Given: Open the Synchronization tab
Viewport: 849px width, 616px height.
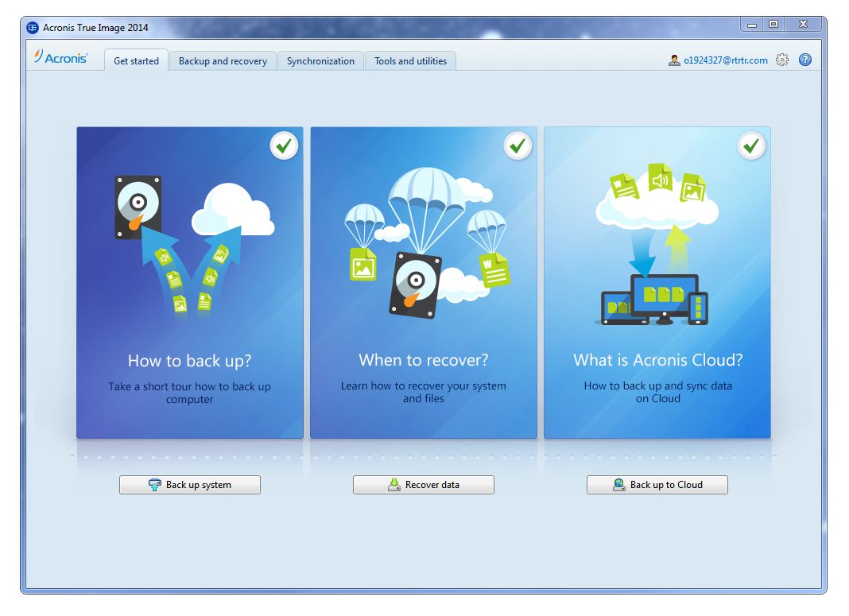Looking at the screenshot, I should (x=320, y=60).
